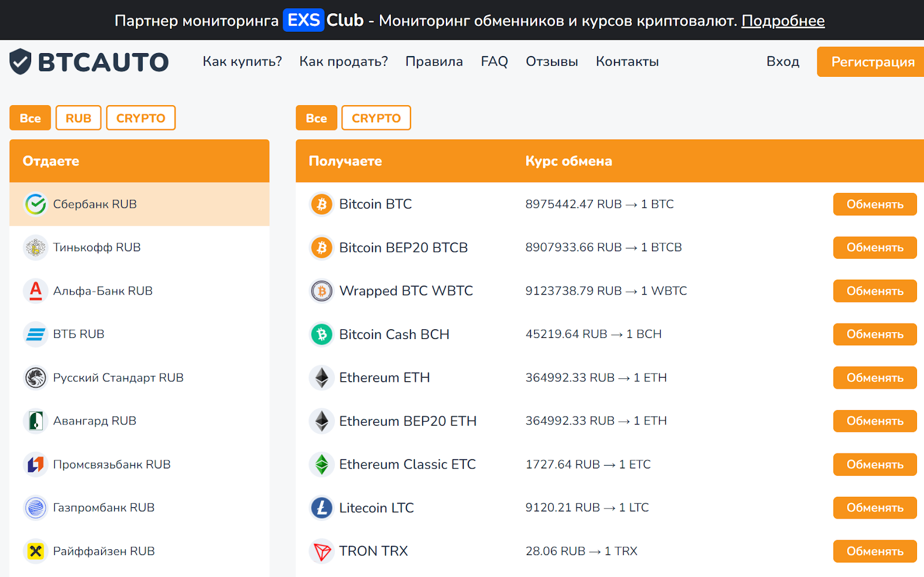
Task: Select 'Сбербанк RUB' text in Отдаете list
Action: (95, 204)
